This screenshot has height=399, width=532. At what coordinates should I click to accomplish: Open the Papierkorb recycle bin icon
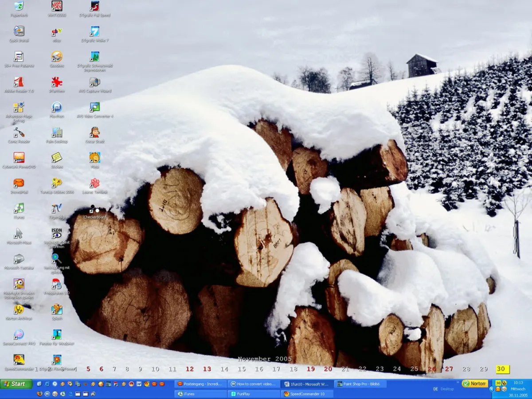pos(19,7)
